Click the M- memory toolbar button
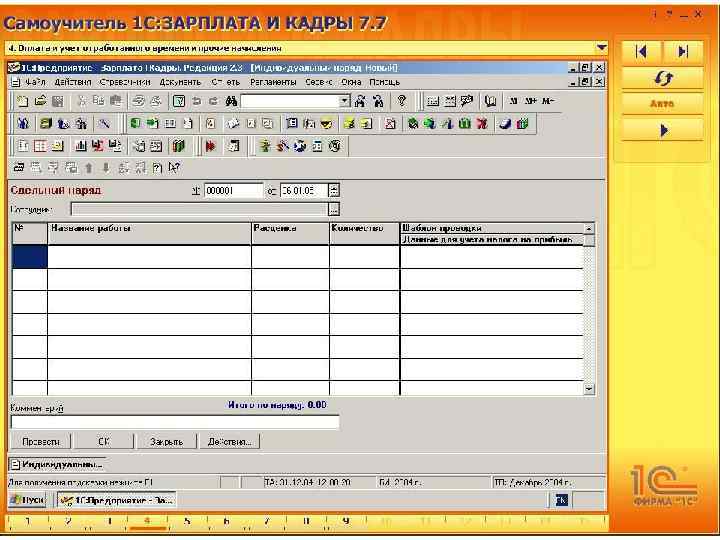Screen dimensions: 720x540 point(548,101)
